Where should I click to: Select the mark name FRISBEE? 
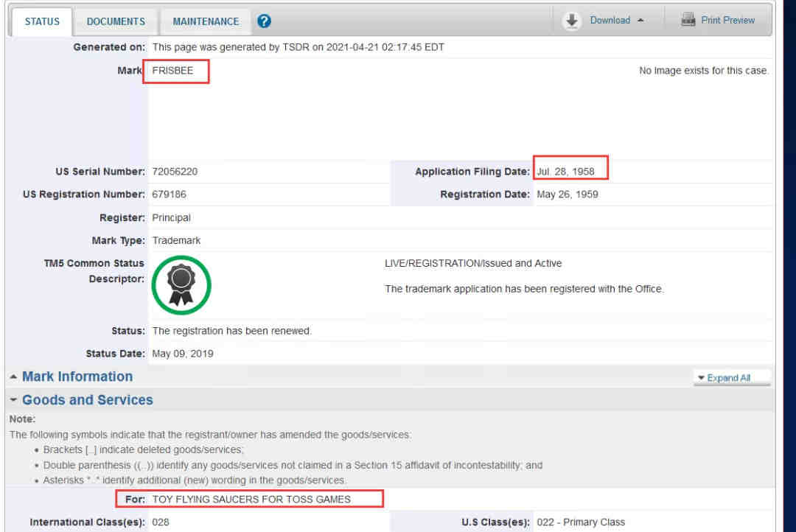(172, 71)
